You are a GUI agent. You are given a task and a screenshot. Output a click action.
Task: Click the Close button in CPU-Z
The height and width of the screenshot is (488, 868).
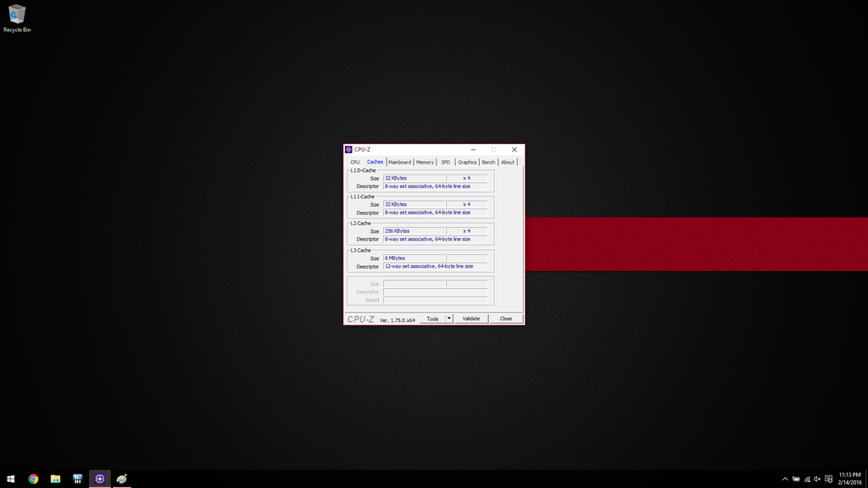click(x=506, y=319)
